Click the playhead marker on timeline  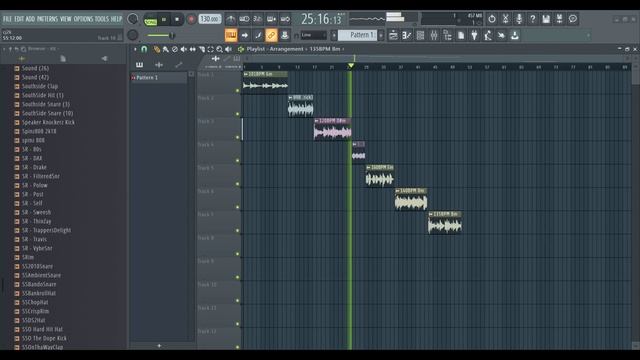tap(351, 66)
